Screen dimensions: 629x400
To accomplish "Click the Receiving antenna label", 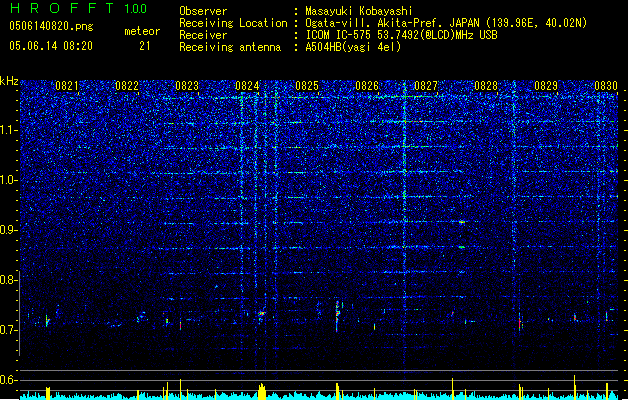I will pos(230,47).
